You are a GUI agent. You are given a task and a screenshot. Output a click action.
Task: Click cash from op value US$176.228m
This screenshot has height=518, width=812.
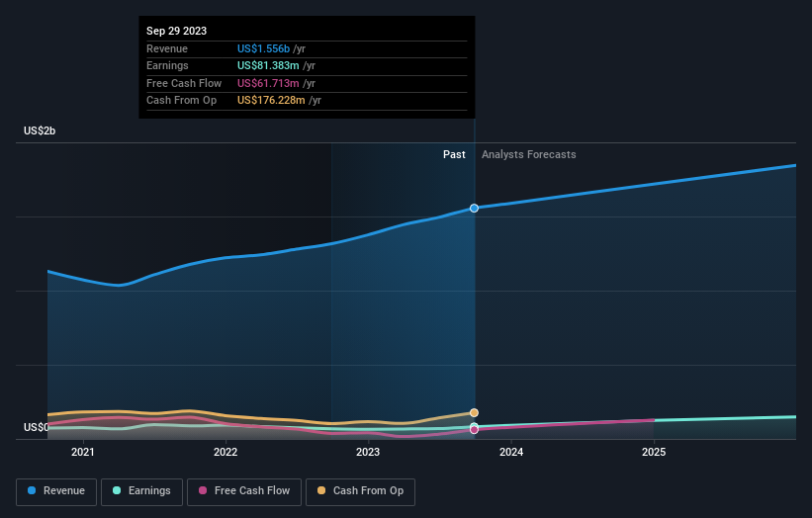pyautogui.click(x=271, y=101)
